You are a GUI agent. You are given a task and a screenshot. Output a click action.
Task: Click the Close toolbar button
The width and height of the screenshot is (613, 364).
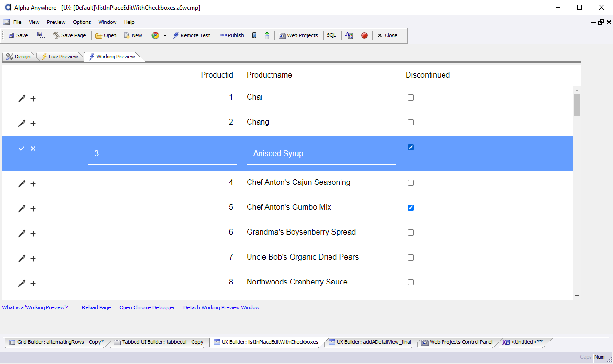click(387, 35)
